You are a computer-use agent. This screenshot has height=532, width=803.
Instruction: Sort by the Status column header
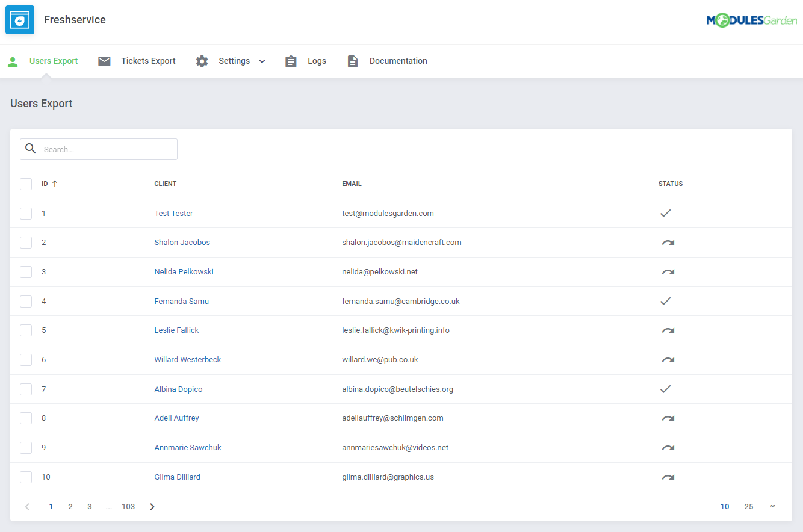coord(671,184)
